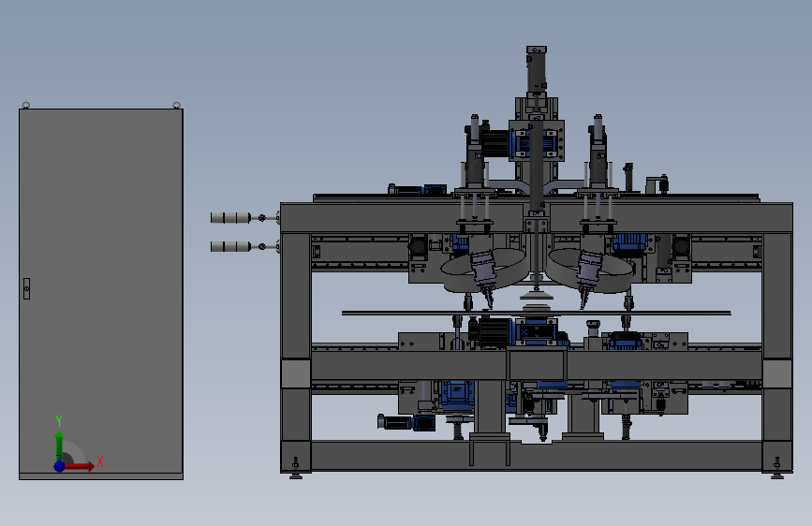
Task: Select the upper horizontal frame beam
Action: [537, 217]
